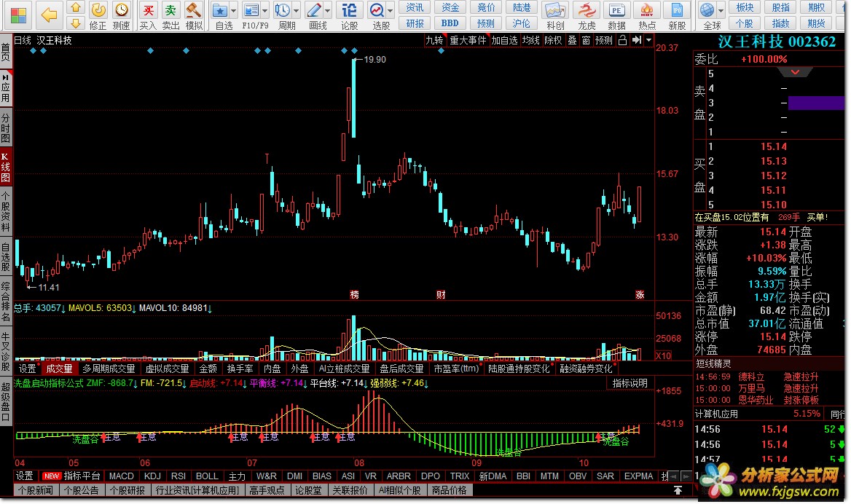This screenshot has width=851, height=504.
Task: Switch to the BOLL indicator tab
Action: click(x=207, y=476)
